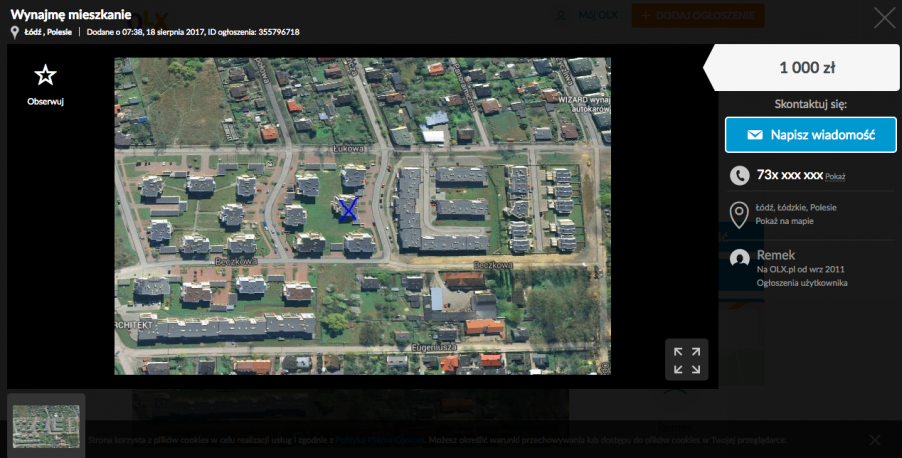The image size is (902, 458).
Task: Click the Obserwuj label text
Action: (x=45, y=101)
